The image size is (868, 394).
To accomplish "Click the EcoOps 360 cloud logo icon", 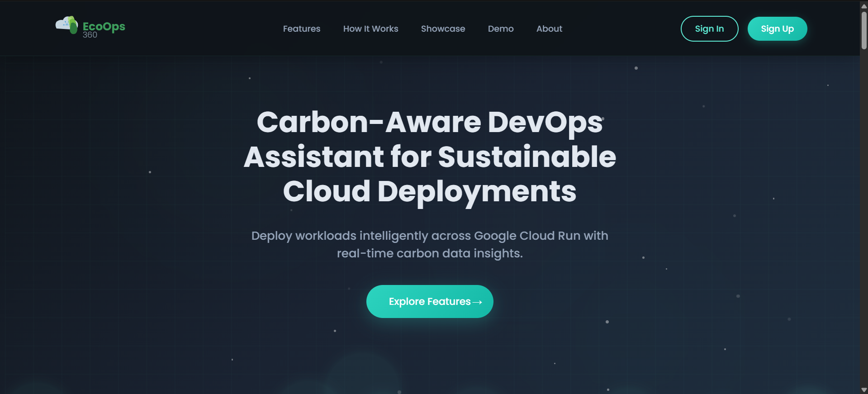I will tap(67, 25).
